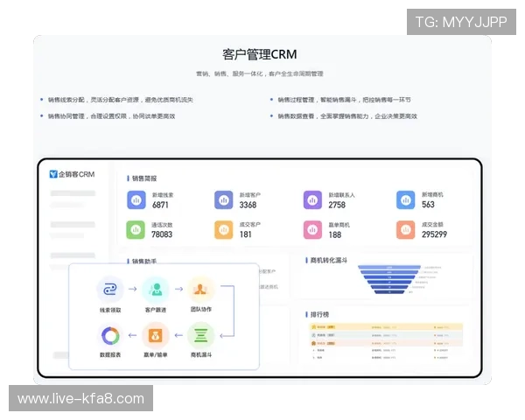Click the 赢单/输单 label
Viewport: 525px width, 420px height.
coord(156,354)
